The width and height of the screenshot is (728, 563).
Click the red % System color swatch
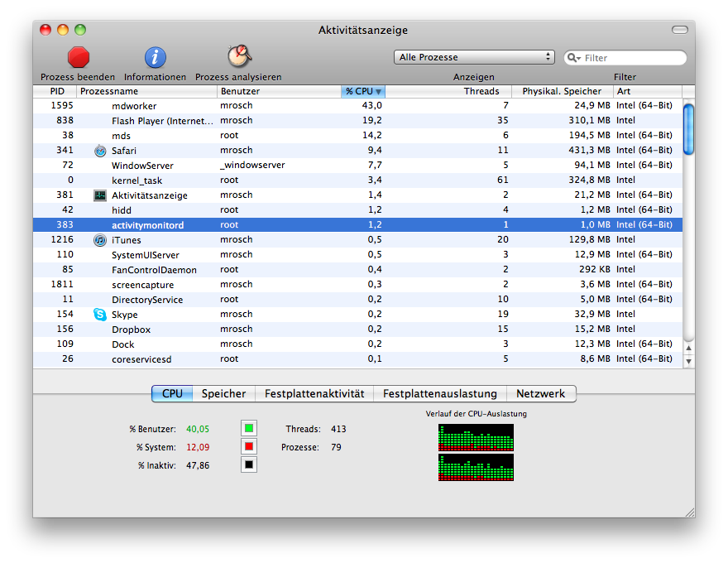249,446
